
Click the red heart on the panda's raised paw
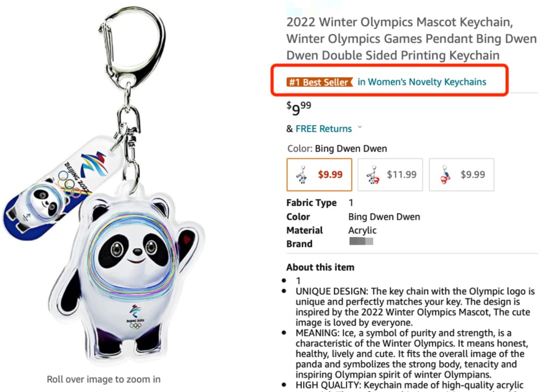188,235
